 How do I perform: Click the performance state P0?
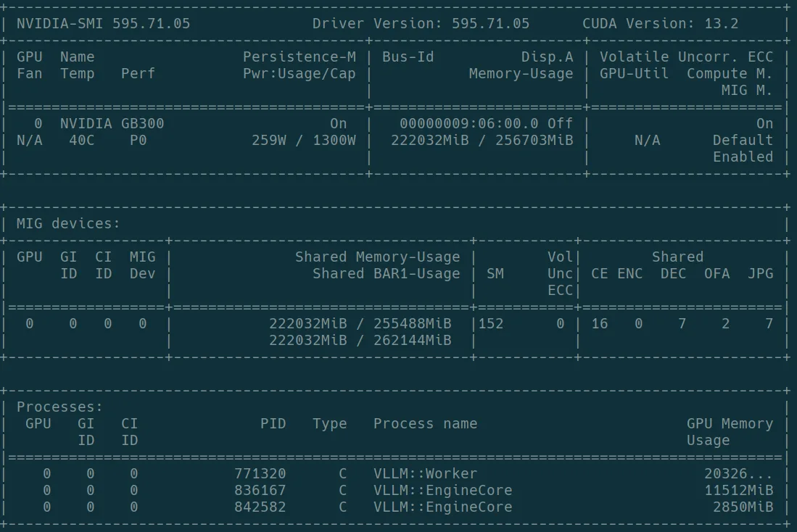pyautogui.click(x=139, y=140)
